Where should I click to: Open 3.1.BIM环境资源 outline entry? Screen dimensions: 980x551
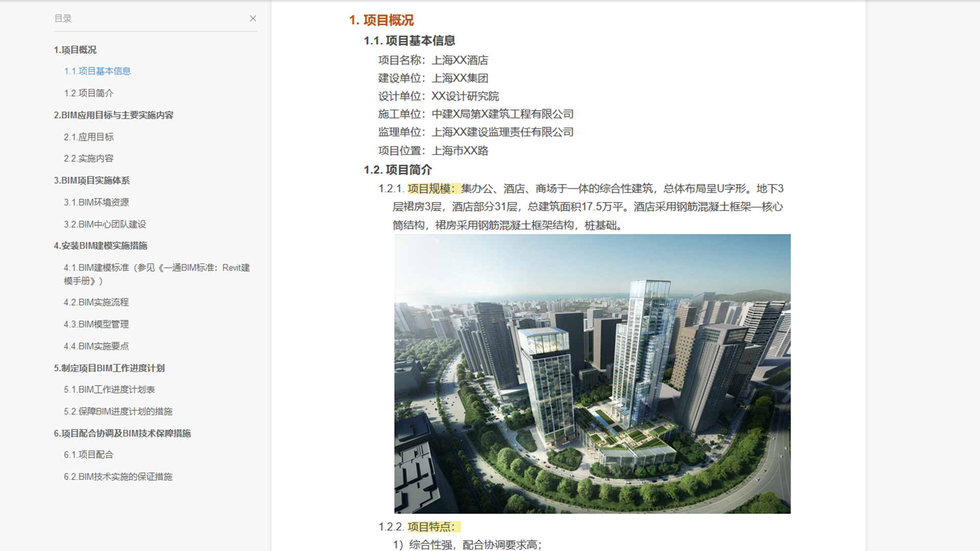(x=96, y=203)
